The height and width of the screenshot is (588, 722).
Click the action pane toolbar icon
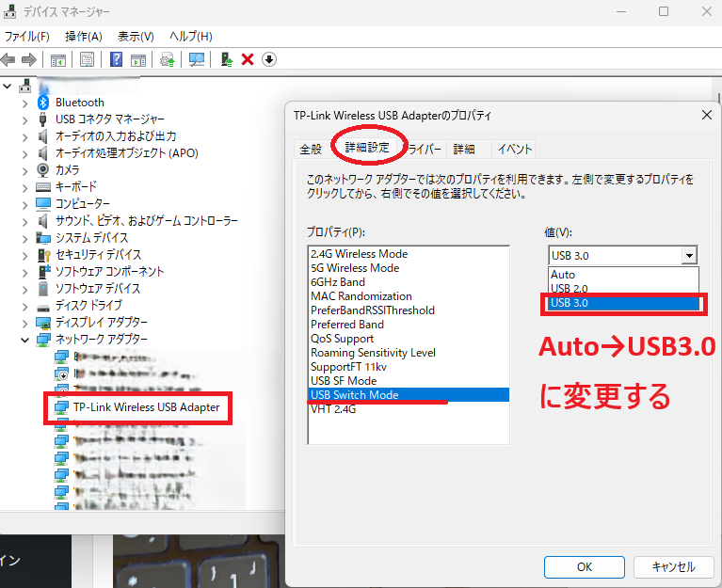tap(138, 60)
